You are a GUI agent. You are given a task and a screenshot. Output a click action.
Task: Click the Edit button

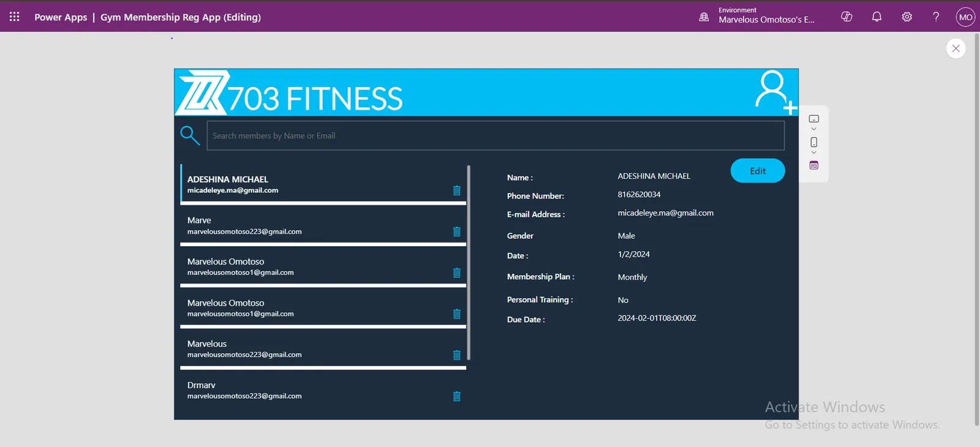coord(758,171)
